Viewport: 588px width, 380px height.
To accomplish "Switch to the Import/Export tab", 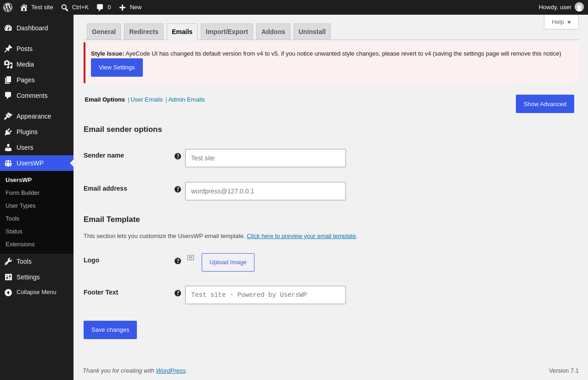I will tap(227, 32).
